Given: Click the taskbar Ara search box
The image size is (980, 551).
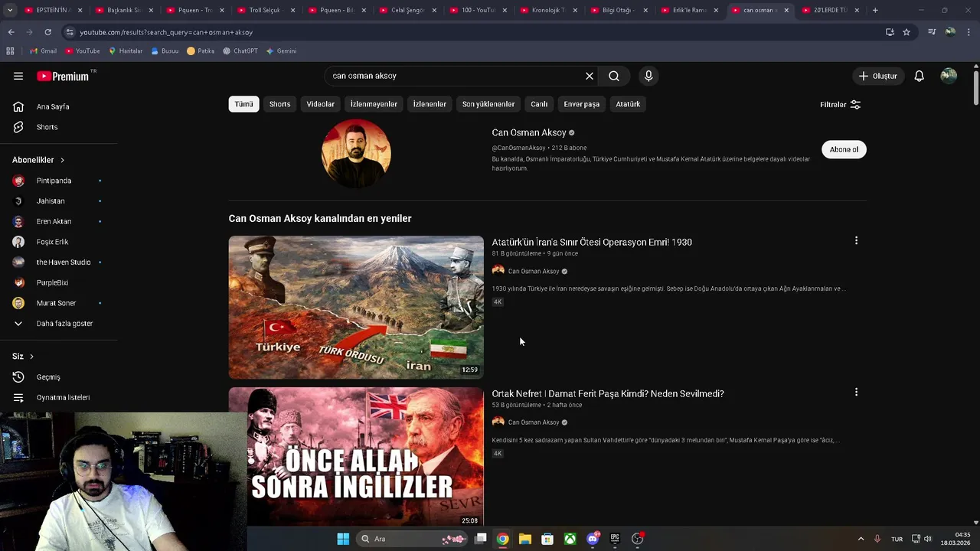Looking at the screenshot, I should tap(413, 539).
